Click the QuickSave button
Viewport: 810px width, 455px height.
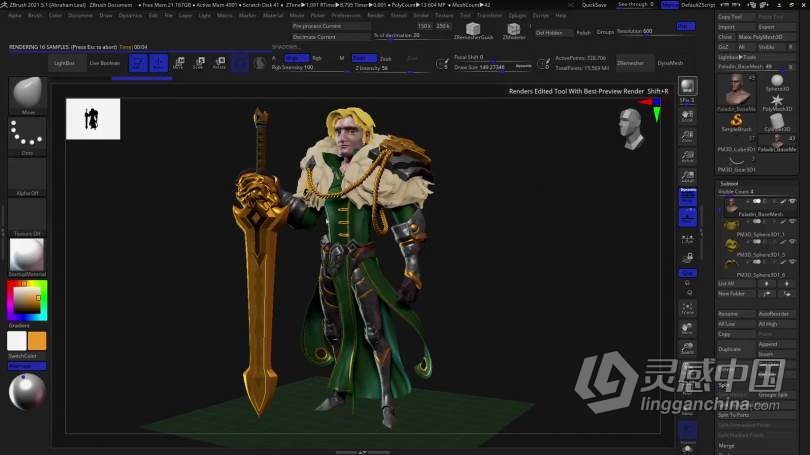pyautogui.click(x=594, y=5)
